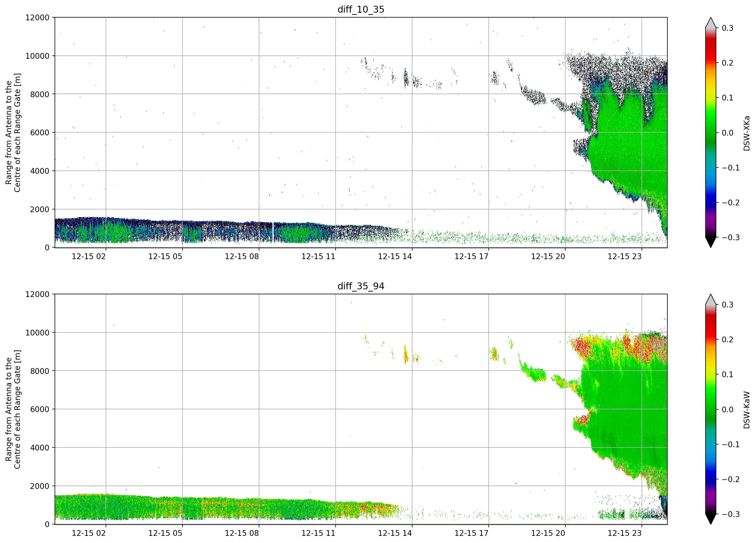Click '12-15 08' on the diff_10_35 x-axis

coord(242,256)
